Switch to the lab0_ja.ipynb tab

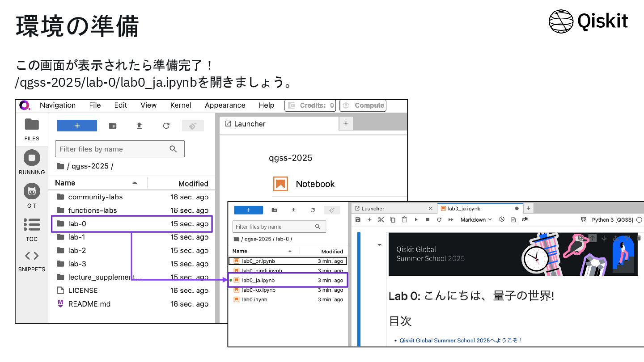point(480,208)
